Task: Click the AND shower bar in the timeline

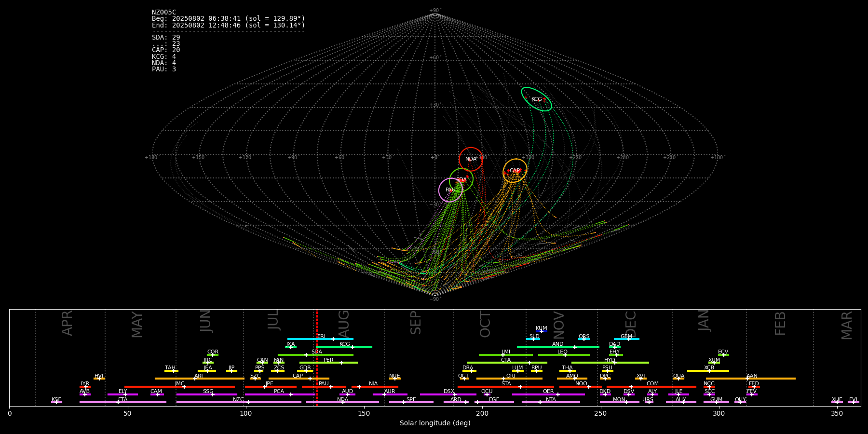Action: point(558,347)
